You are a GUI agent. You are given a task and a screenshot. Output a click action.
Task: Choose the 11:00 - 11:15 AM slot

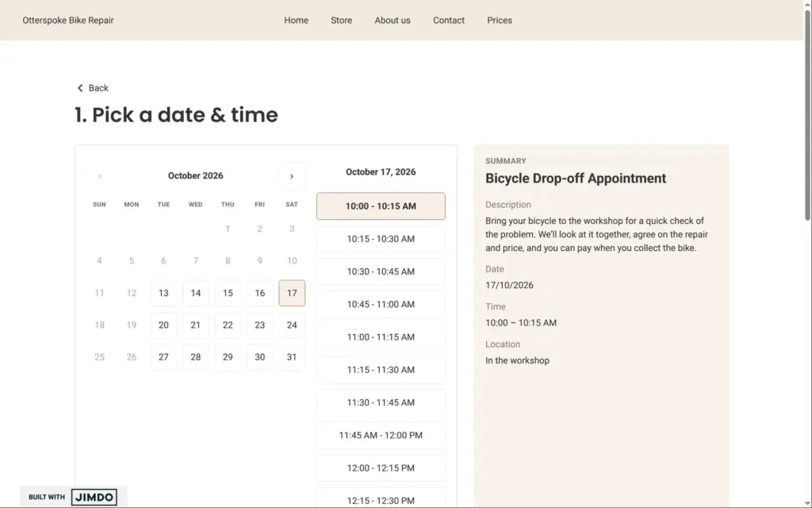coord(381,337)
